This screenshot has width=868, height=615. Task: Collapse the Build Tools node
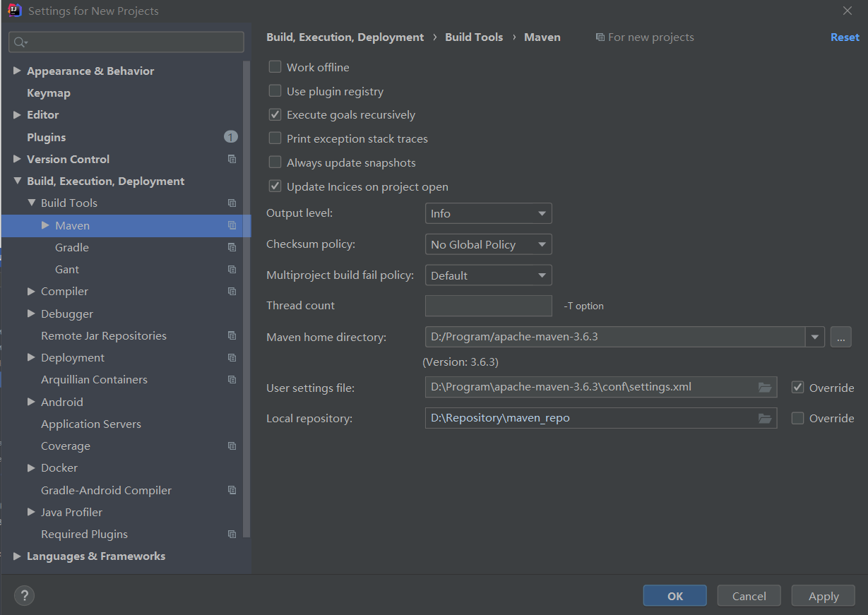point(31,203)
